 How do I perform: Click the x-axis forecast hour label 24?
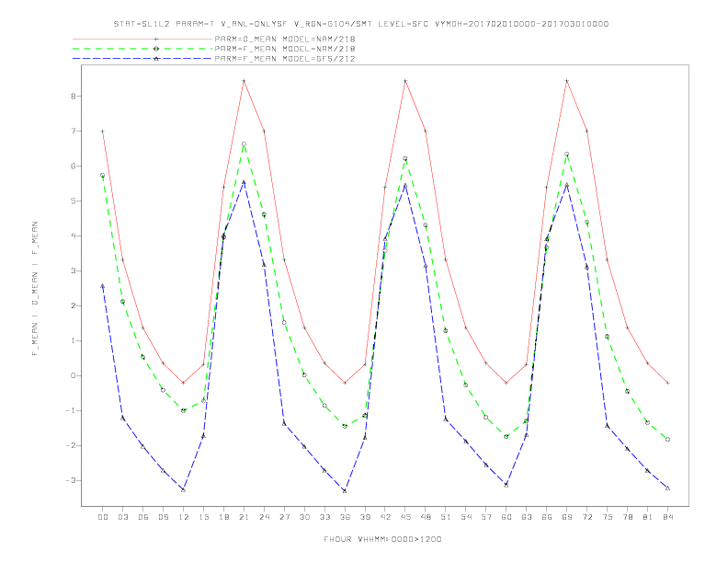pos(264,517)
